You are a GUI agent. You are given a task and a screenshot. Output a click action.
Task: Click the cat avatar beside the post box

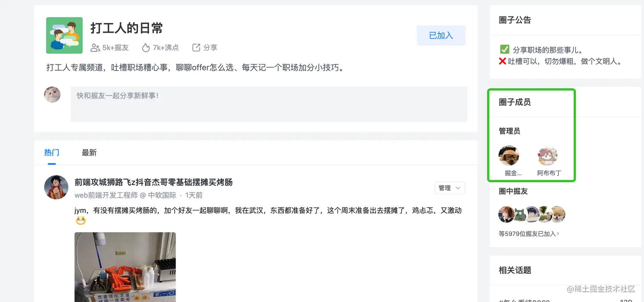(52, 95)
